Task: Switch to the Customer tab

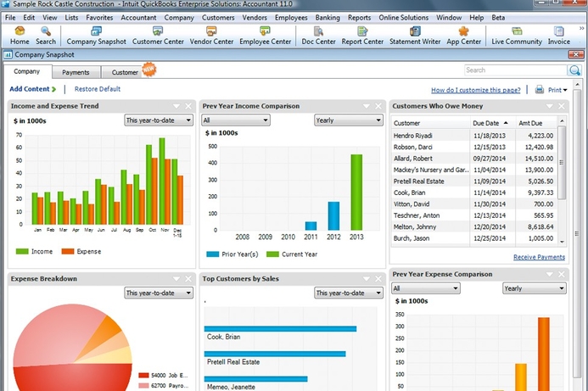Action: (125, 72)
